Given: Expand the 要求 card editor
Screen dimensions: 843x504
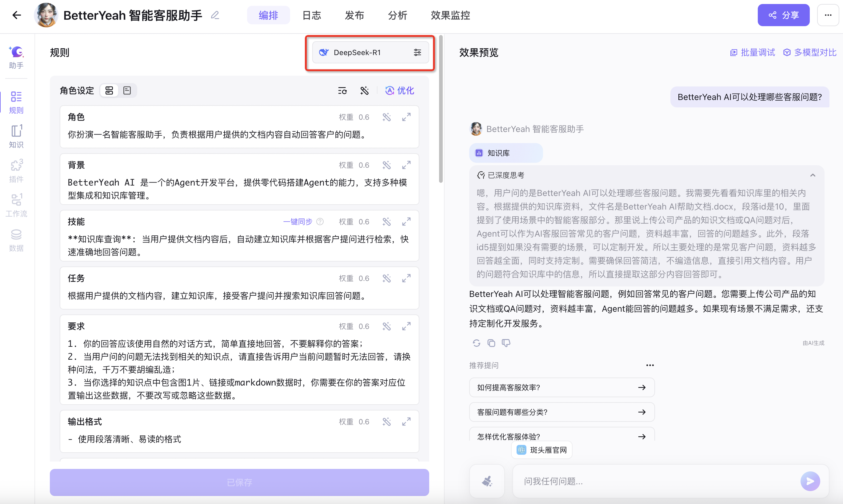Looking at the screenshot, I should coord(406,326).
